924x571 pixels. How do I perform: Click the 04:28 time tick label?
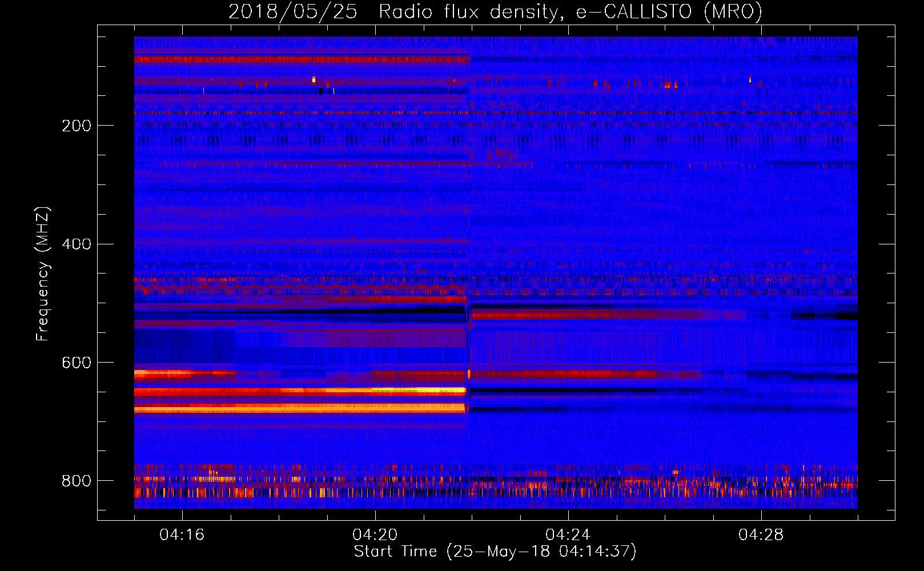761,534
